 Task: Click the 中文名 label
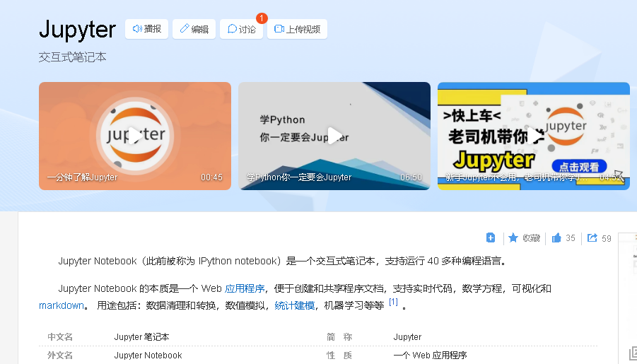click(x=60, y=336)
